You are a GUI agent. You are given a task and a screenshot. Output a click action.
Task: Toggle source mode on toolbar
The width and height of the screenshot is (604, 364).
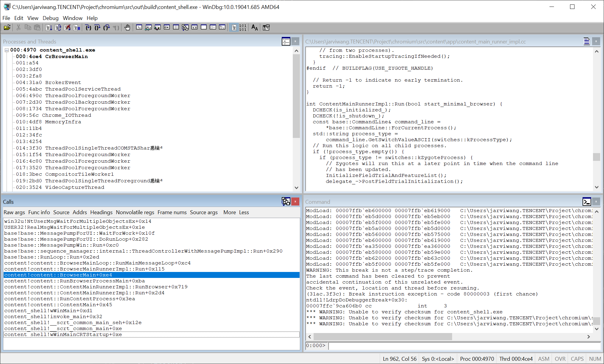(x=234, y=27)
